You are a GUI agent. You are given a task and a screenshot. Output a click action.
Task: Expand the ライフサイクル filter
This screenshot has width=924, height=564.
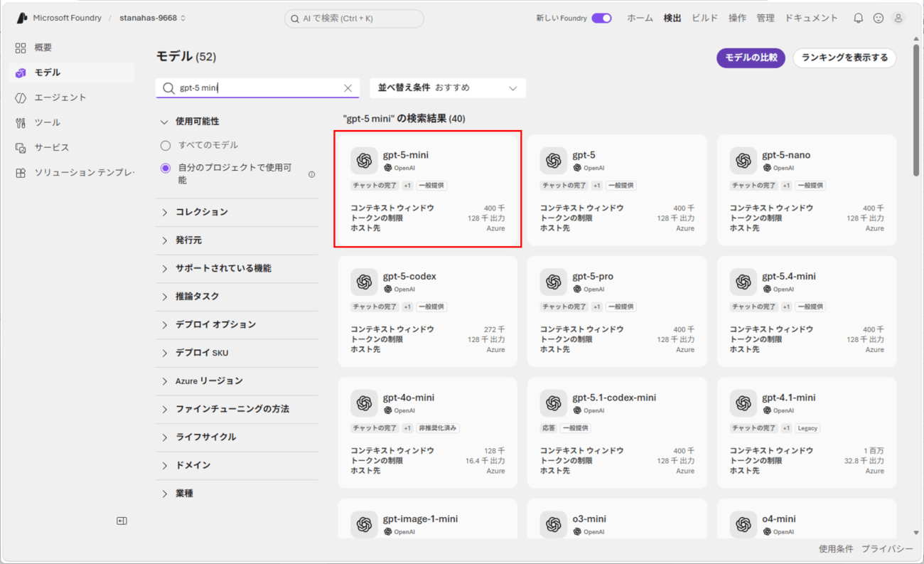[x=237, y=437]
